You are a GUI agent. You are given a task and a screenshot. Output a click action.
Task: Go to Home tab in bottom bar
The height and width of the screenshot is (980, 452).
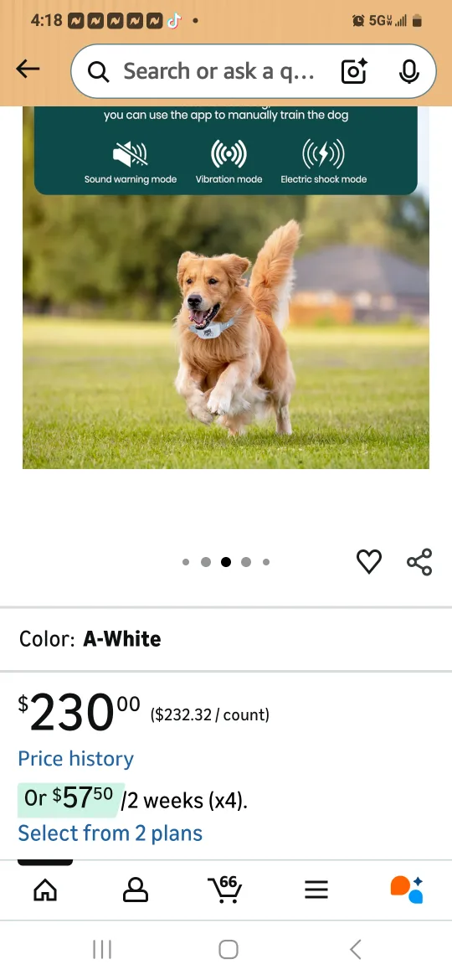click(x=45, y=890)
